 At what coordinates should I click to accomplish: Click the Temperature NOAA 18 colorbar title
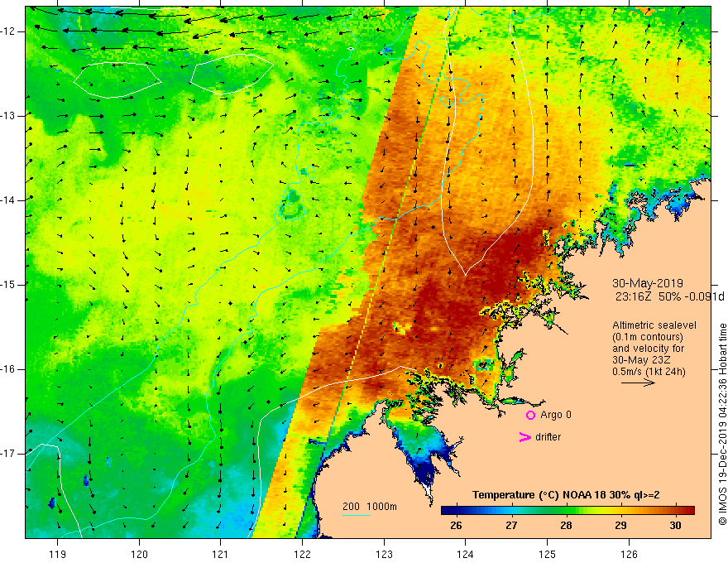[x=566, y=495]
